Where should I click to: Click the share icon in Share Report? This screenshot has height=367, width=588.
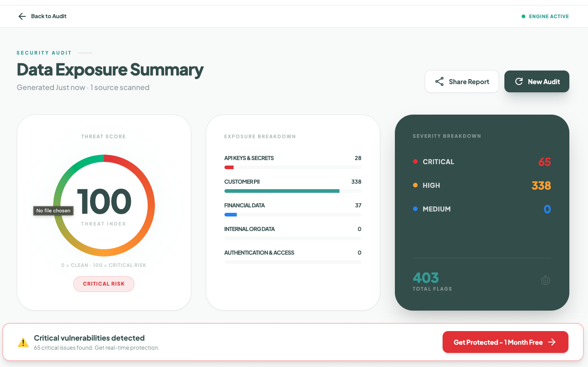pyautogui.click(x=439, y=82)
